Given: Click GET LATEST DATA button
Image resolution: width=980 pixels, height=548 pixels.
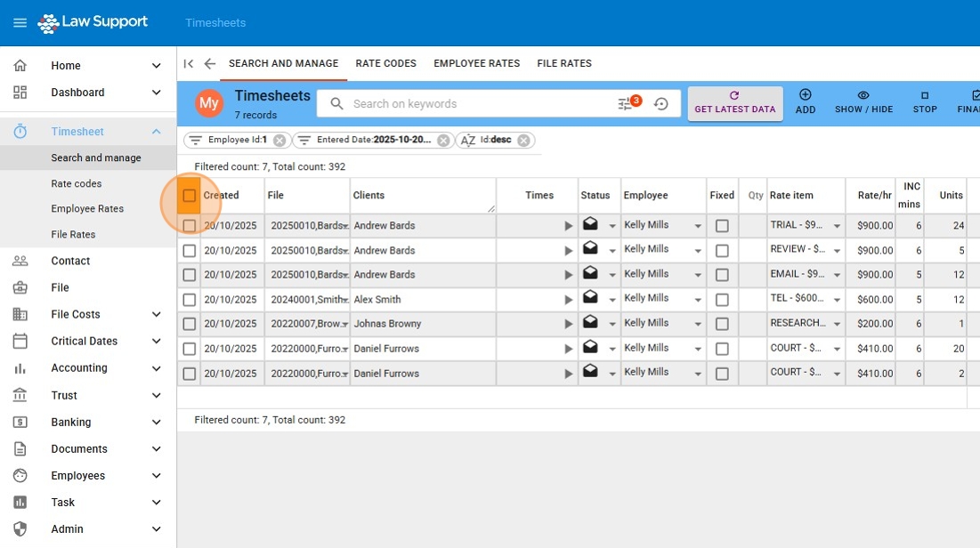Looking at the screenshot, I should (x=734, y=103).
